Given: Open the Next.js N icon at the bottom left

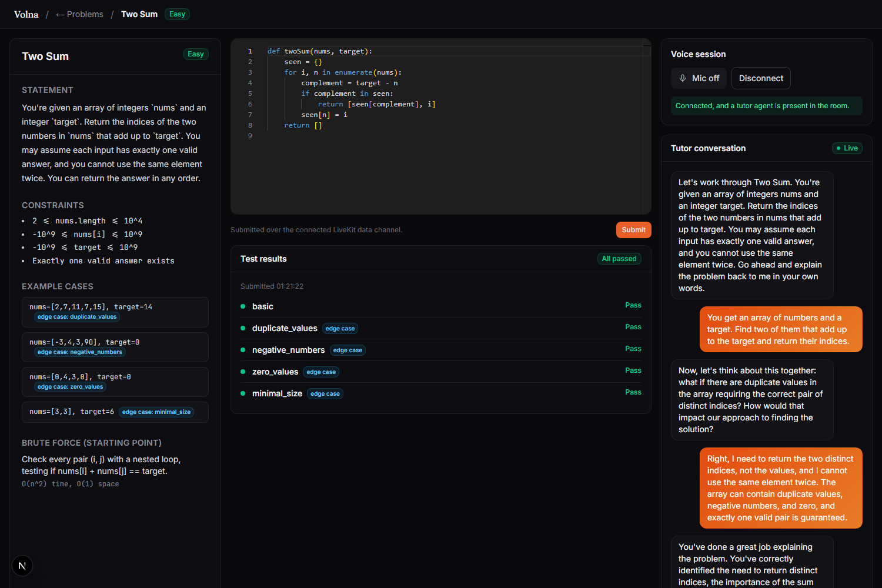Looking at the screenshot, I should 22,566.
